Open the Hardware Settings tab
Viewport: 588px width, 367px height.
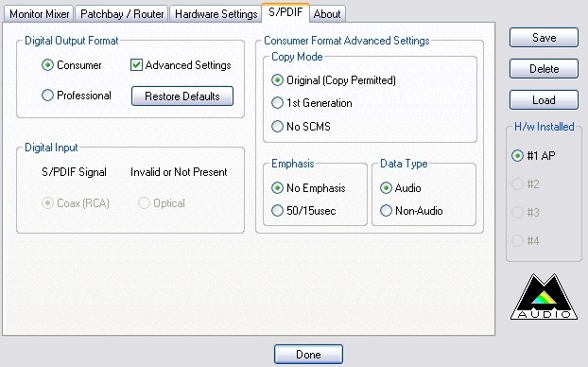216,14
